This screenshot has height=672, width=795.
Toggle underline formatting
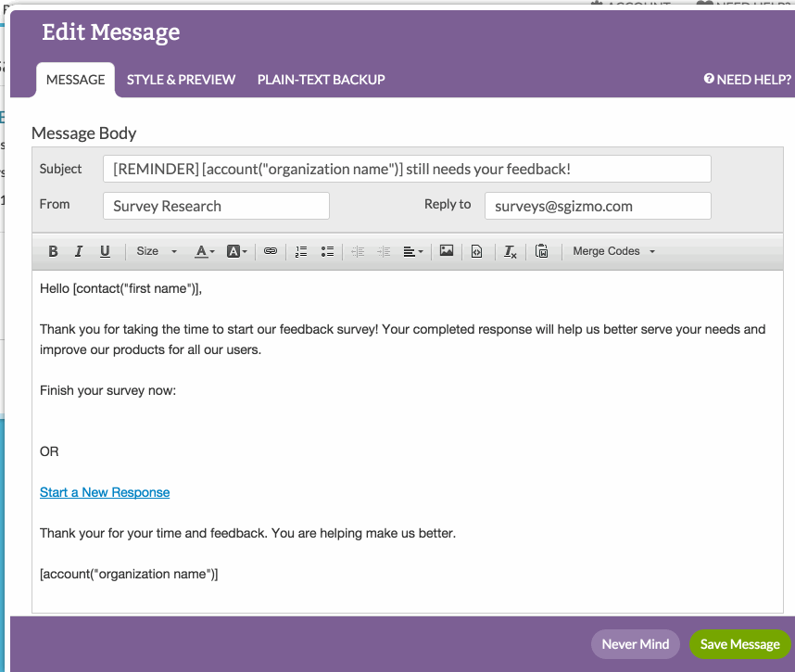105,250
